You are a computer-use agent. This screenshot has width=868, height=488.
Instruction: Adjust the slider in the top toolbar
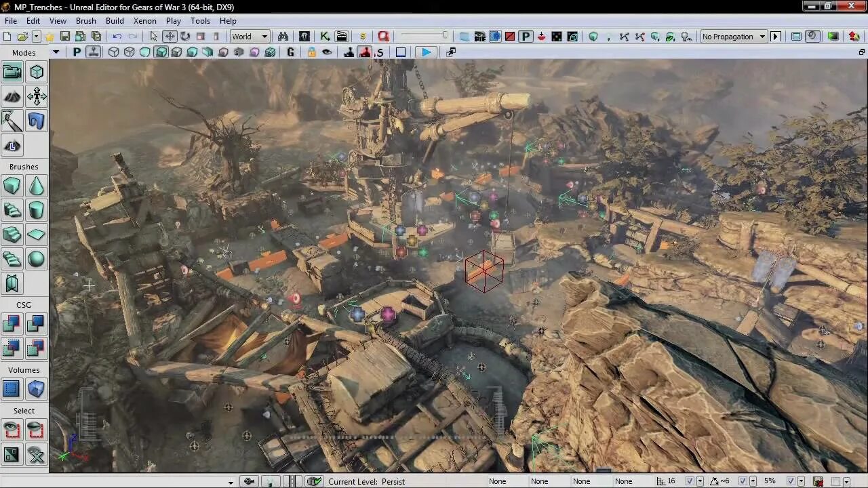pos(425,36)
